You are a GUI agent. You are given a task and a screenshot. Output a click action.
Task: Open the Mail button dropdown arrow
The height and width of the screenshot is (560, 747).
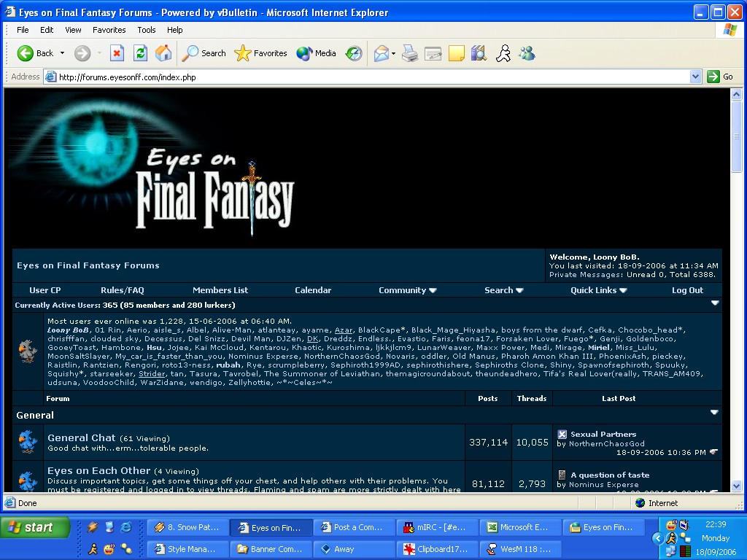393,53
